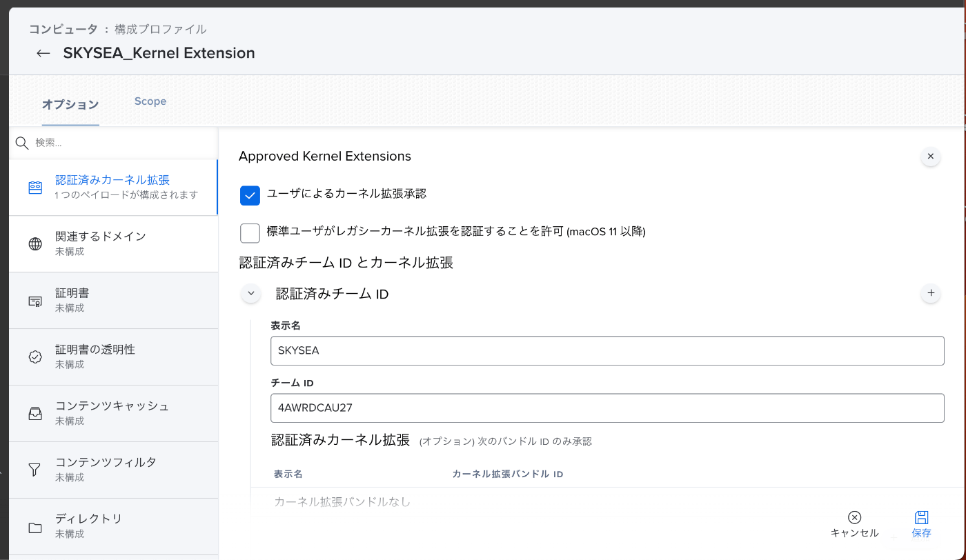Click the コンピュータ breadcrumb
Viewport: 966px width, 560px height.
click(63, 29)
